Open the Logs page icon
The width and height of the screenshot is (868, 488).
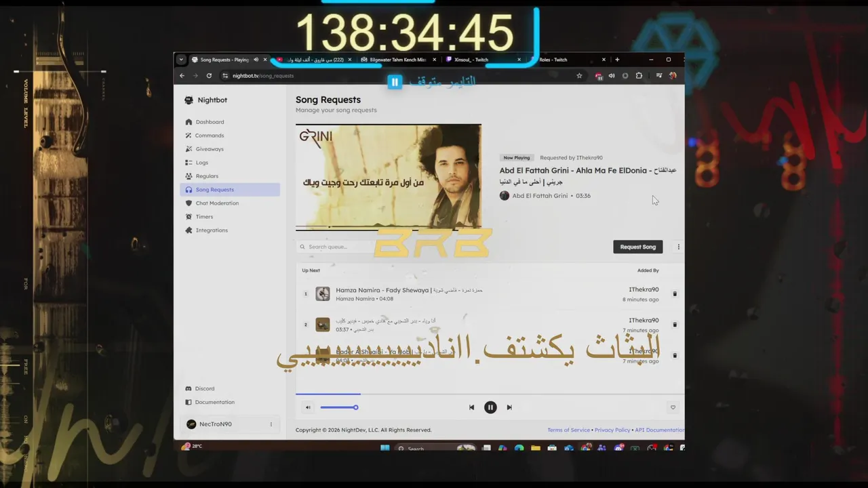[189, 163]
